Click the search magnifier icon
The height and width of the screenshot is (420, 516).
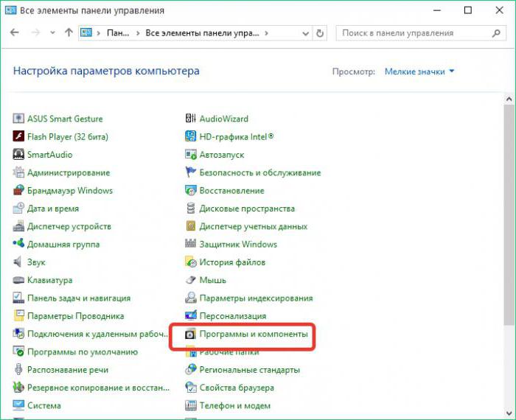496,33
